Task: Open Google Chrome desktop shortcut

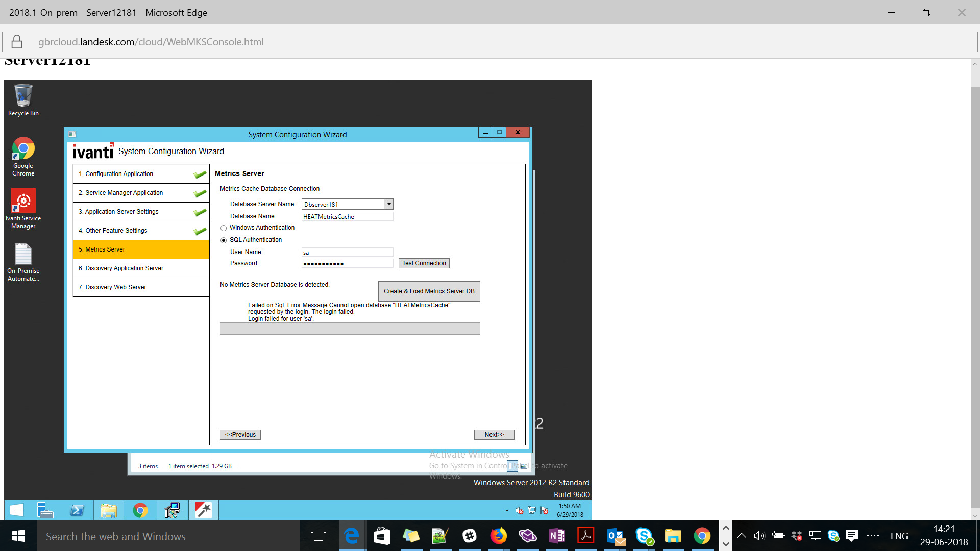Action: [x=23, y=149]
